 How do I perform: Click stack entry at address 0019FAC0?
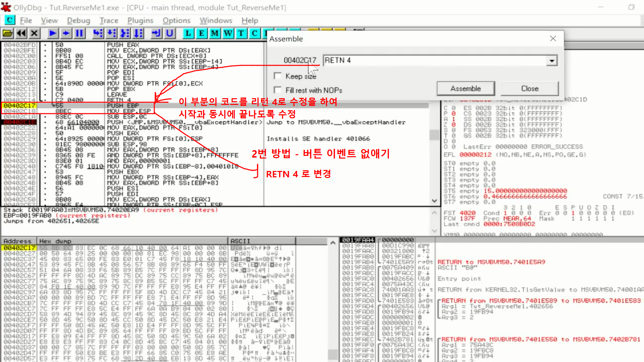[x=358, y=279]
